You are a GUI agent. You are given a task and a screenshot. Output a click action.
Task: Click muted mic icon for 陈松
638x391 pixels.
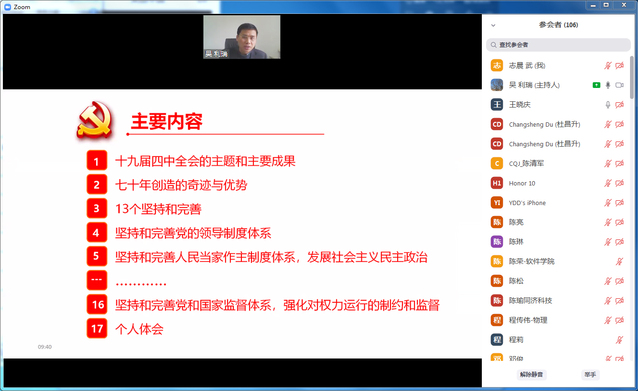607,281
